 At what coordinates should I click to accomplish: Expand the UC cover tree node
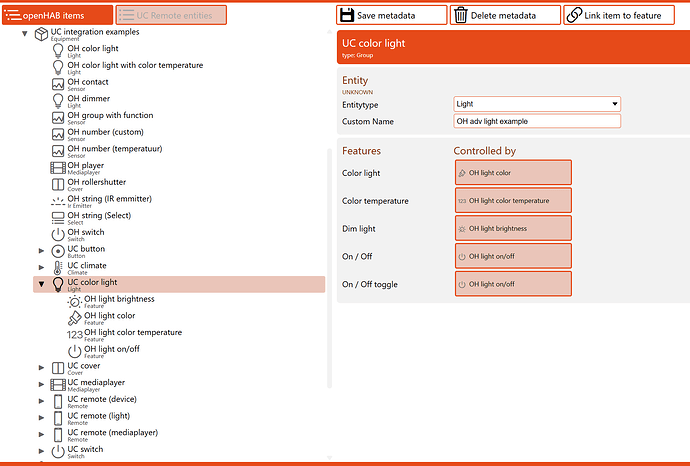pyautogui.click(x=41, y=367)
